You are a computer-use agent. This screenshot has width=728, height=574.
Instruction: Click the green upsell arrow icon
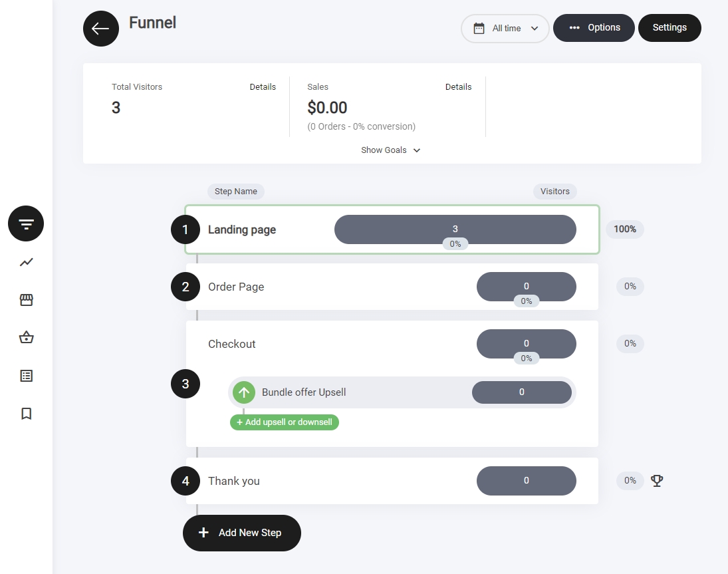pos(244,392)
